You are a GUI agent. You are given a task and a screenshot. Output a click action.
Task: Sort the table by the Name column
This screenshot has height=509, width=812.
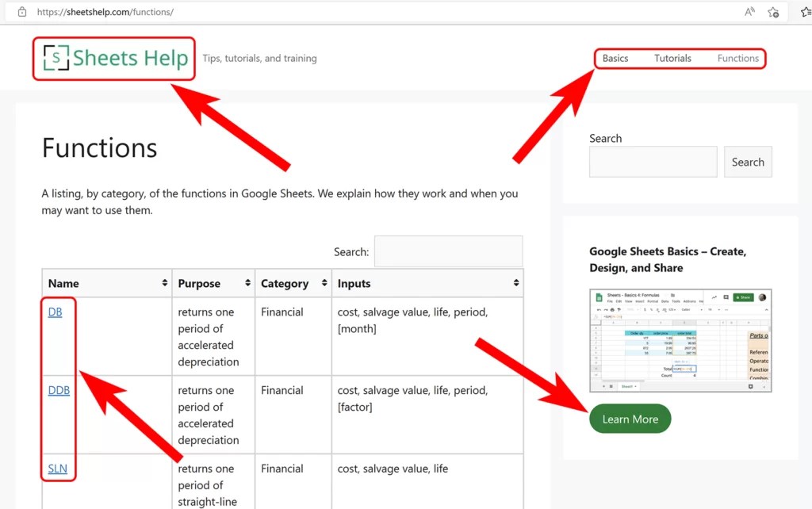click(166, 283)
